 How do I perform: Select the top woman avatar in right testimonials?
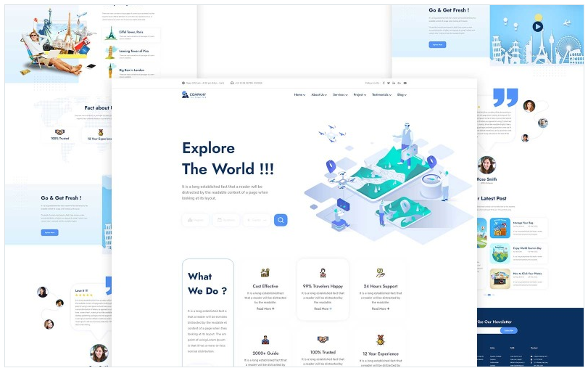pyautogui.click(x=529, y=106)
